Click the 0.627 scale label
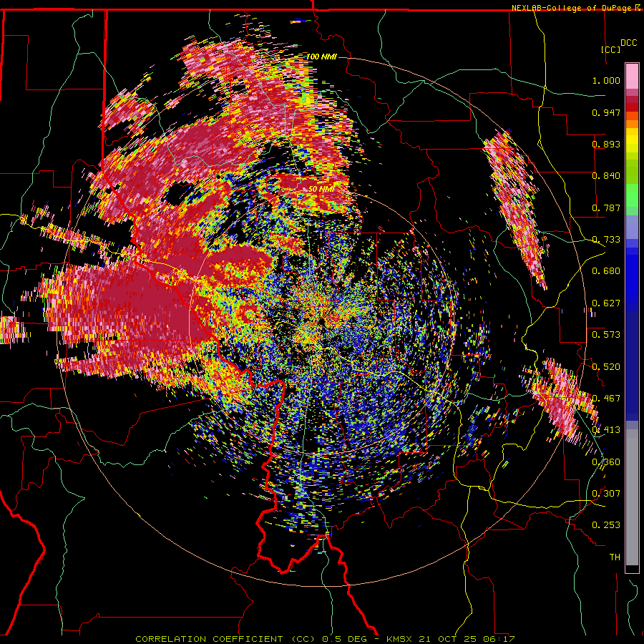Image resolution: width=644 pixels, height=644 pixels. coord(606,303)
